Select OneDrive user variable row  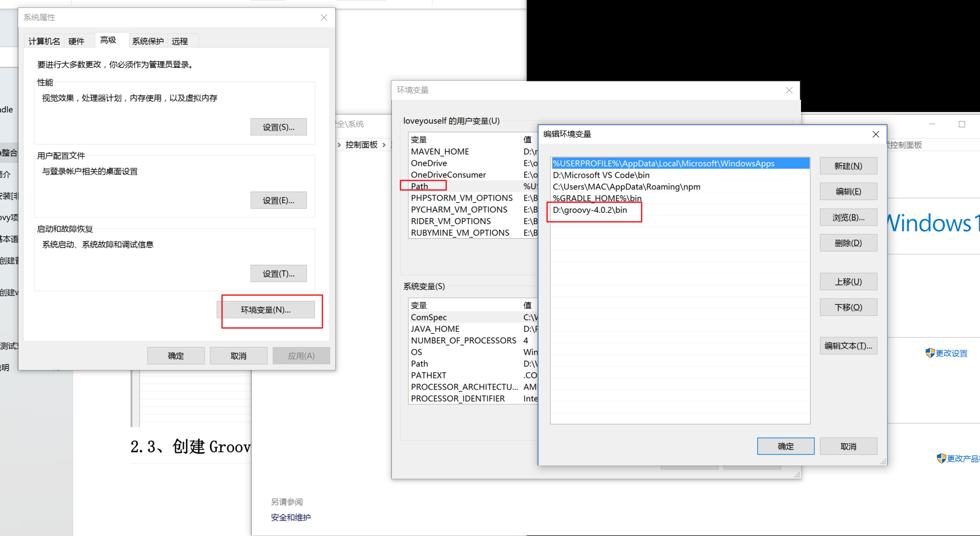(x=473, y=163)
